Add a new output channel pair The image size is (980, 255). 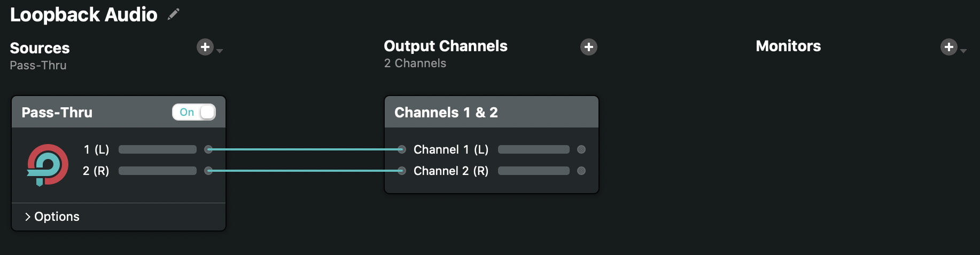coord(588,47)
